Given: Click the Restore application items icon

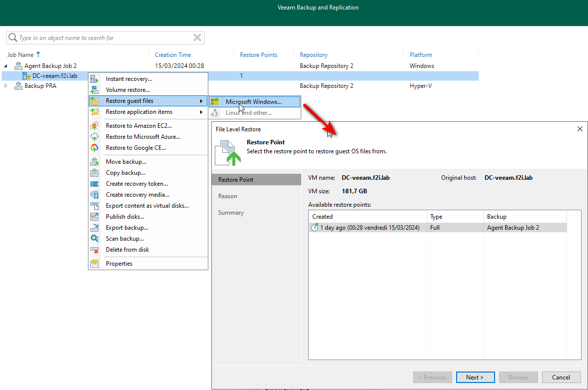Looking at the screenshot, I should coord(94,112).
